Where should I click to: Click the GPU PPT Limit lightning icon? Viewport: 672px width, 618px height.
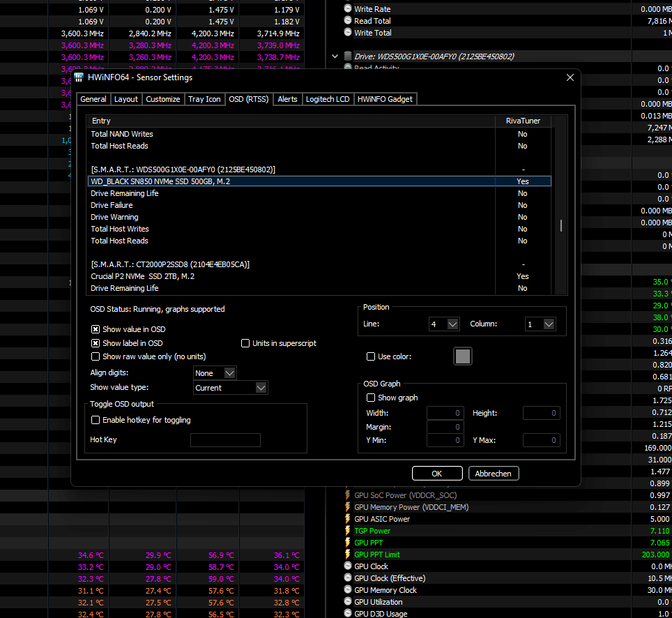(348, 555)
